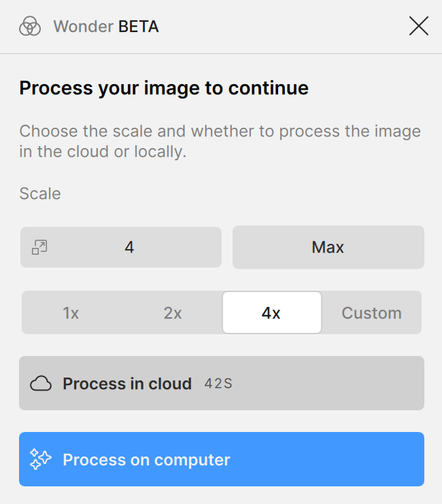The image size is (442, 504).
Task: Click the Wonder name in header
Action: 83,27
